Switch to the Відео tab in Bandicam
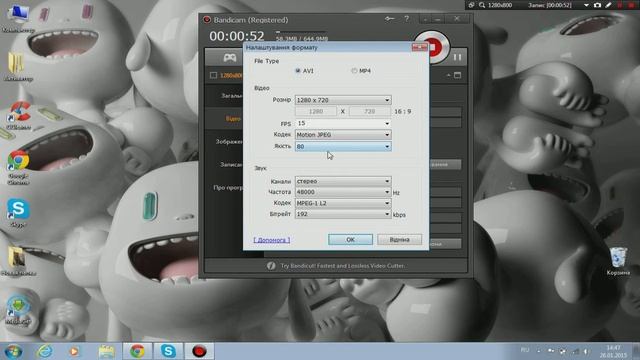640x360 pixels. coord(233,119)
